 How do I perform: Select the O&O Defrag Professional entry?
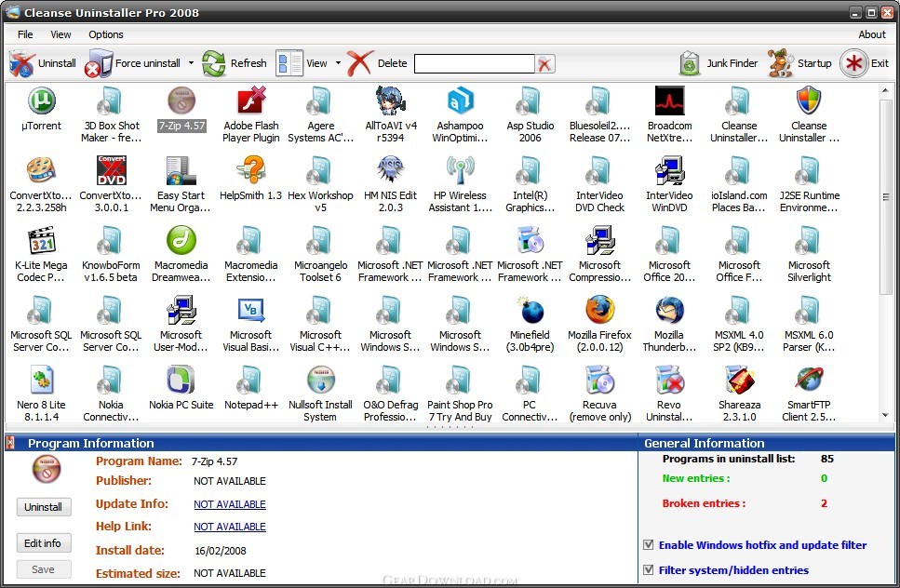(390, 394)
